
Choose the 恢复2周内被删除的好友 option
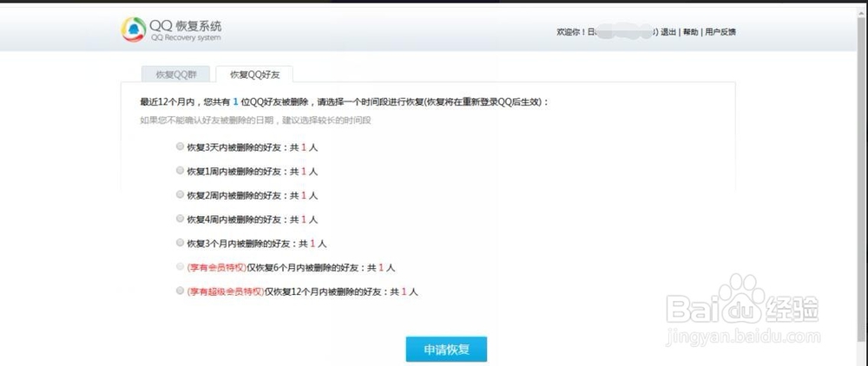[x=180, y=194]
